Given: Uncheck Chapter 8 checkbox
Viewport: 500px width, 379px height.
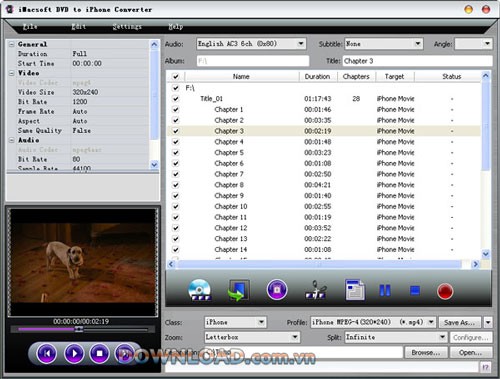Looking at the screenshot, I should click(175, 185).
